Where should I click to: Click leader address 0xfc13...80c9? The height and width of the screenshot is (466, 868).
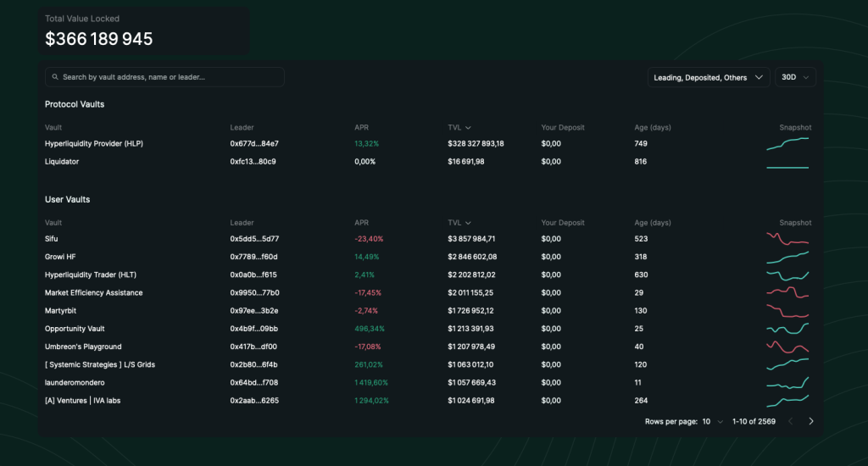(253, 162)
